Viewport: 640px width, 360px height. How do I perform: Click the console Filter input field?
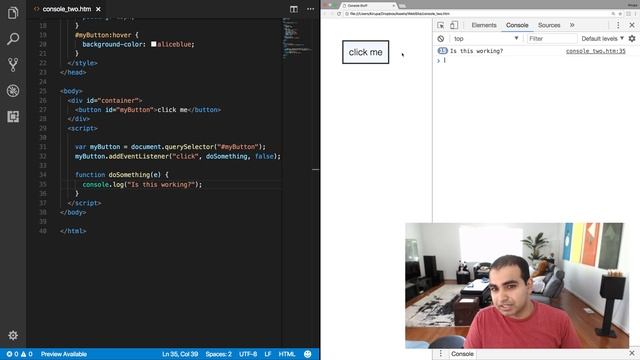tap(551, 39)
